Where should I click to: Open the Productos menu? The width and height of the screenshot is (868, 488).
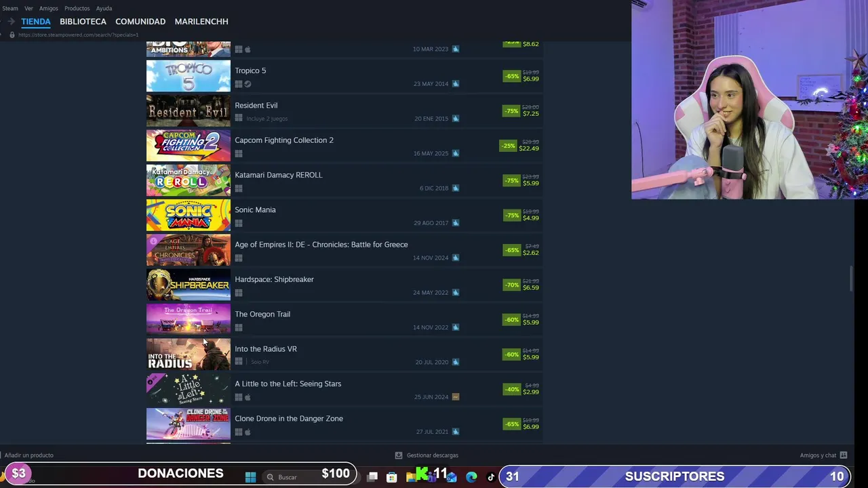(x=77, y=8)
